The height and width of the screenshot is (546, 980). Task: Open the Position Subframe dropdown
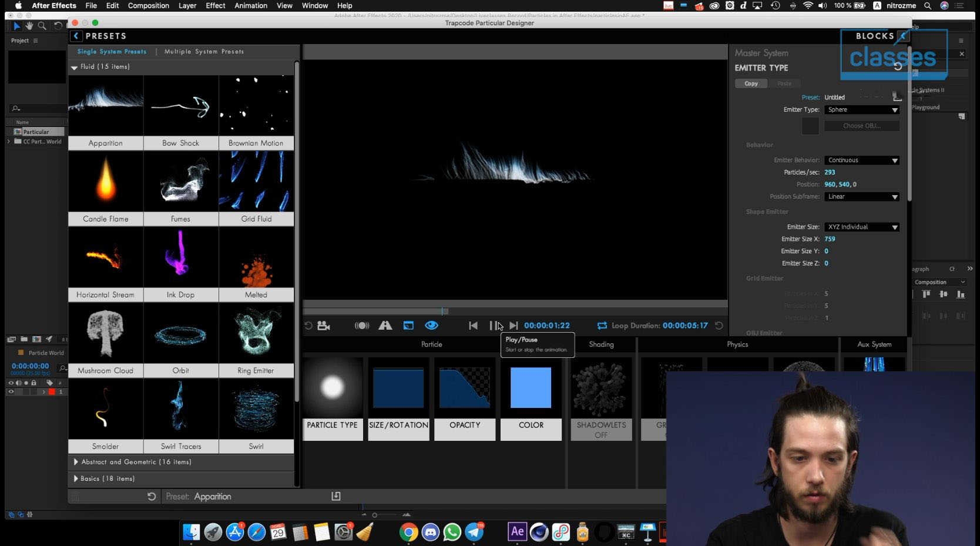click(862, 197)
